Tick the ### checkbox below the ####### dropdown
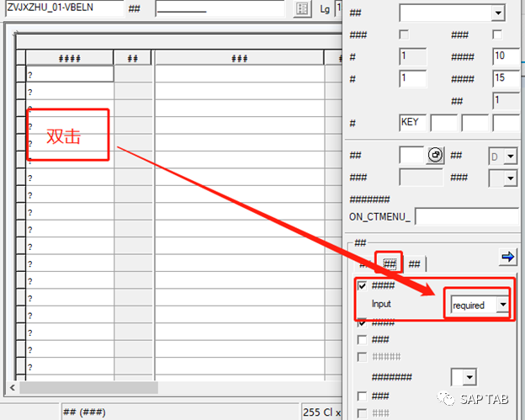 pyautogui.click(x=362, y=396)
